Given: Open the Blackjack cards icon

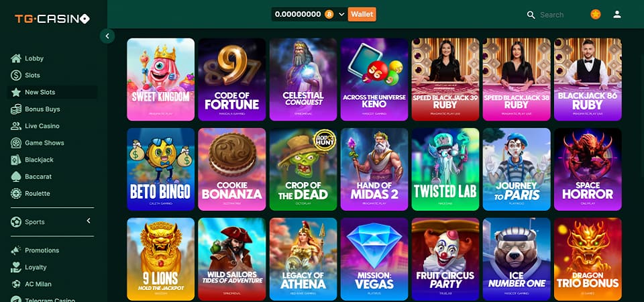Looking at the screenshot, I should click(x=16, y=160).
